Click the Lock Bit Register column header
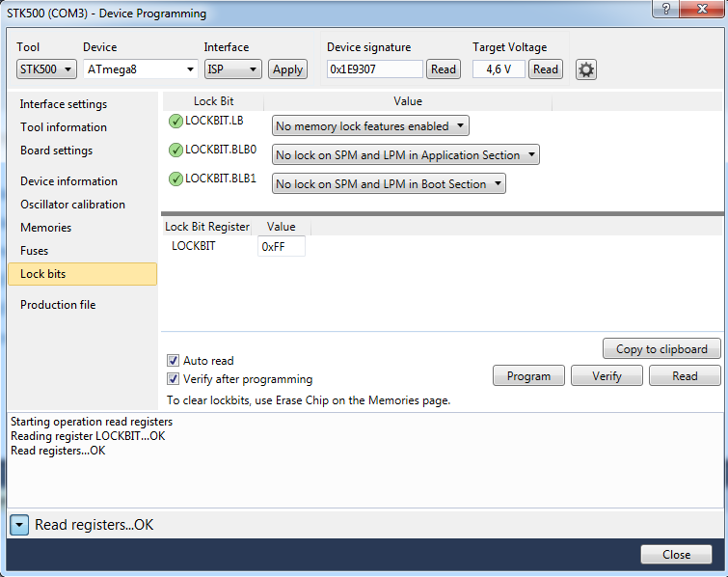 pyautogui.click(x=207, y=227)
